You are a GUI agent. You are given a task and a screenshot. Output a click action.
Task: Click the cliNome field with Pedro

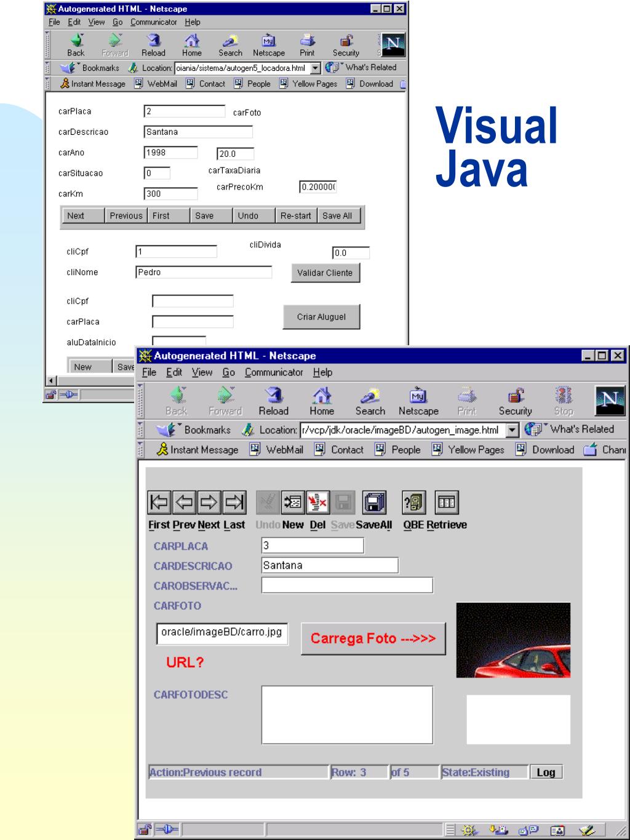tap(204, 273)
